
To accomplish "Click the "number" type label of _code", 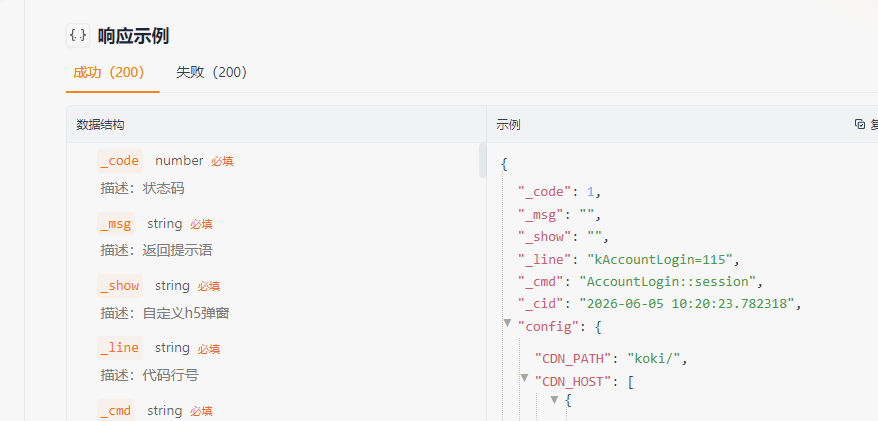I will 179,161.
